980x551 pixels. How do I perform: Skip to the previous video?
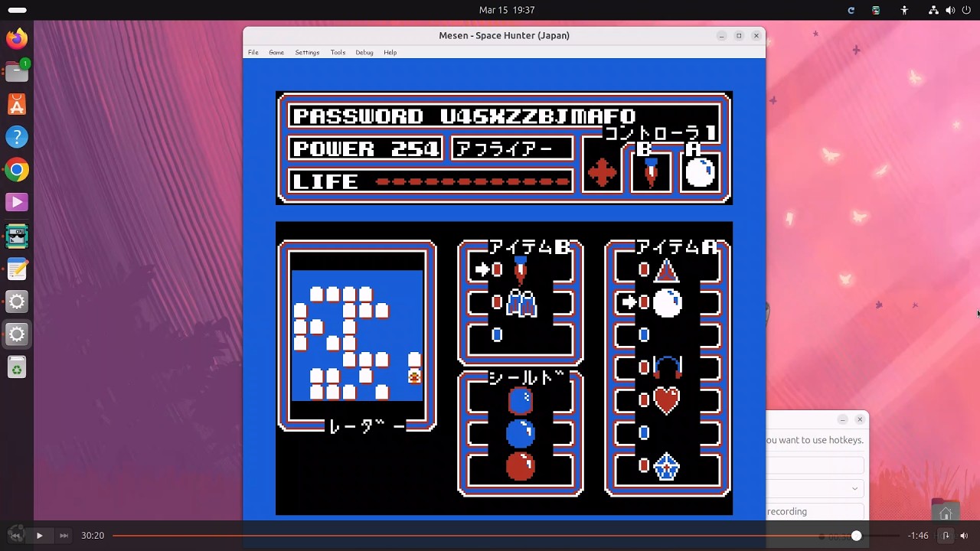(x=15, y=536)
